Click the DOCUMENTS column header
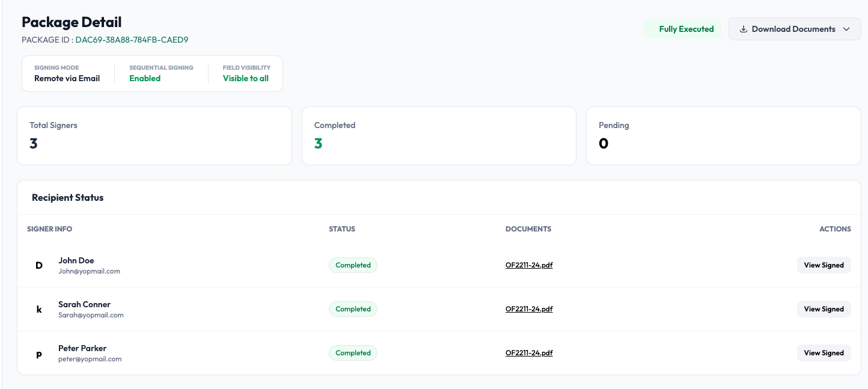The width and height of the screenshot is (868, 389). pyautogui.click(x=528, y=229)
